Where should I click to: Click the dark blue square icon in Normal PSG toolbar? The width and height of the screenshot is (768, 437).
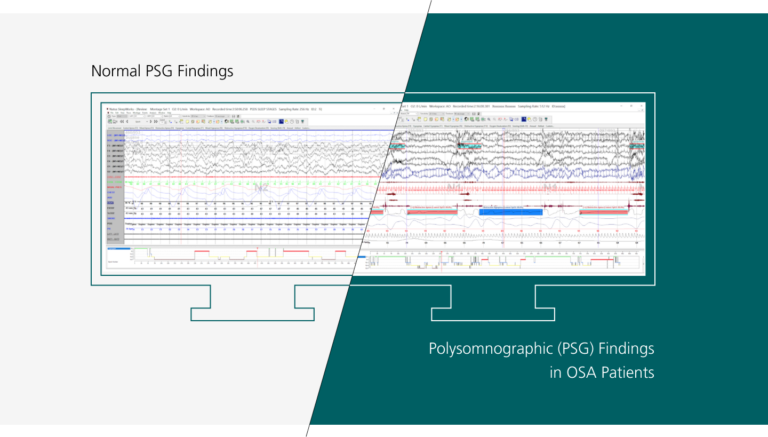(283, 121)
